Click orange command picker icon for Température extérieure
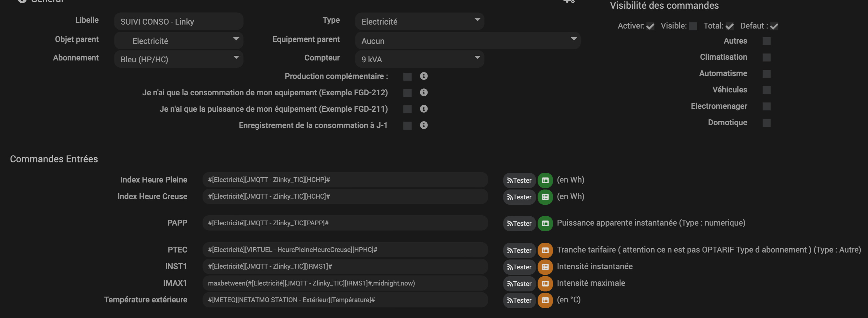This screenshot has height=318, width=868. (545, 300)
